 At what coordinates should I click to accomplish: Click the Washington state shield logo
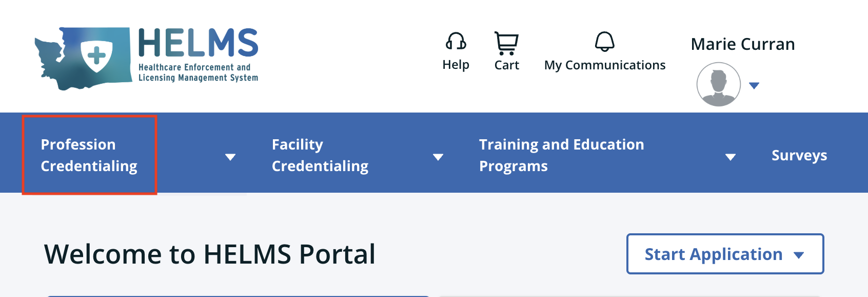point(82,58)
